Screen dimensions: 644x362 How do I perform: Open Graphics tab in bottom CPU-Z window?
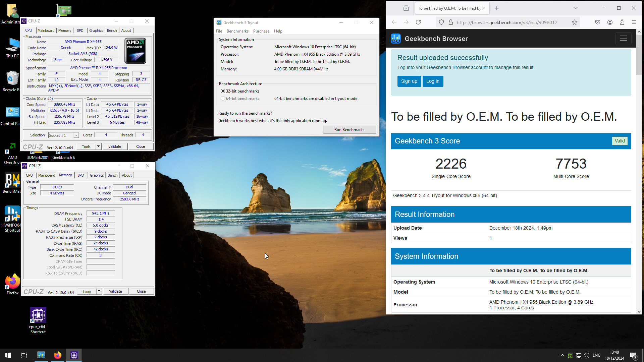click(x=97, y=175)
